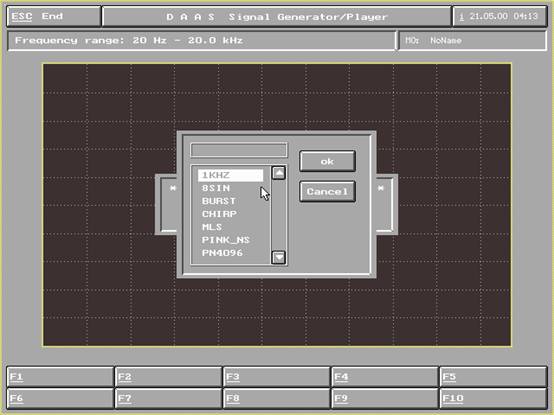Viewport: 554px width, 415px height.
Task: Select the MLS signal entry
Action: tap(230, 227)
